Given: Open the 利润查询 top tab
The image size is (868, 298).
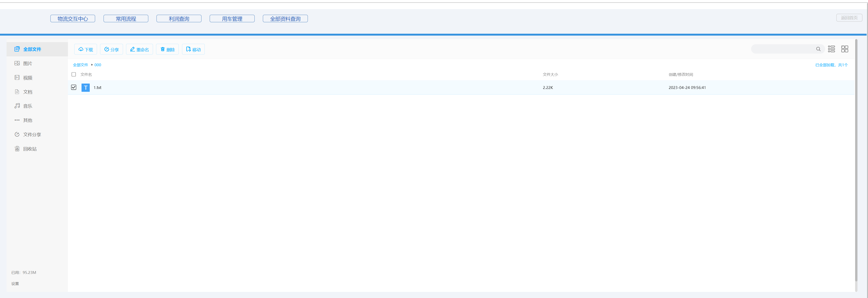Looking at the screenshot, I should [x=179, y=19].
